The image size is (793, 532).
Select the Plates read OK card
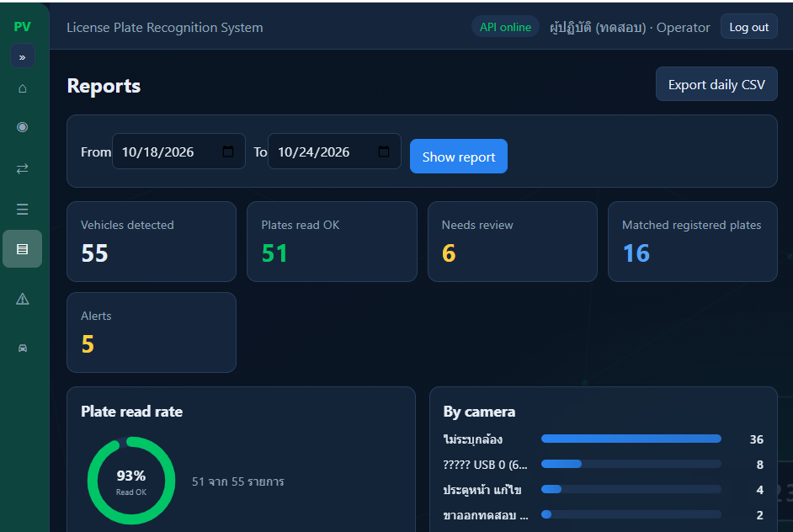[x=332, y=242]
